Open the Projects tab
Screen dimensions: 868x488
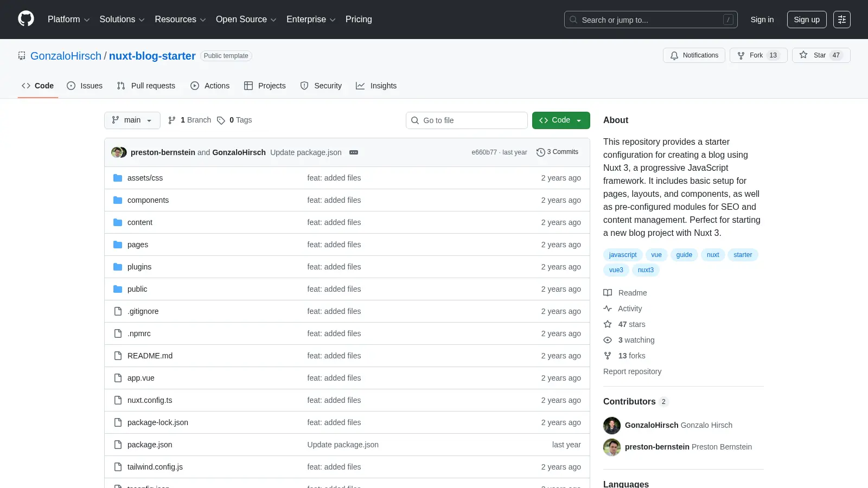[x=265, y=86]
